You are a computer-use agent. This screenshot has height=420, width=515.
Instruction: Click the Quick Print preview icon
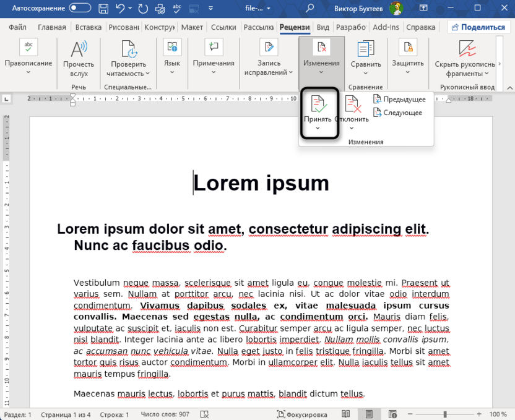[x=160, y=8]
